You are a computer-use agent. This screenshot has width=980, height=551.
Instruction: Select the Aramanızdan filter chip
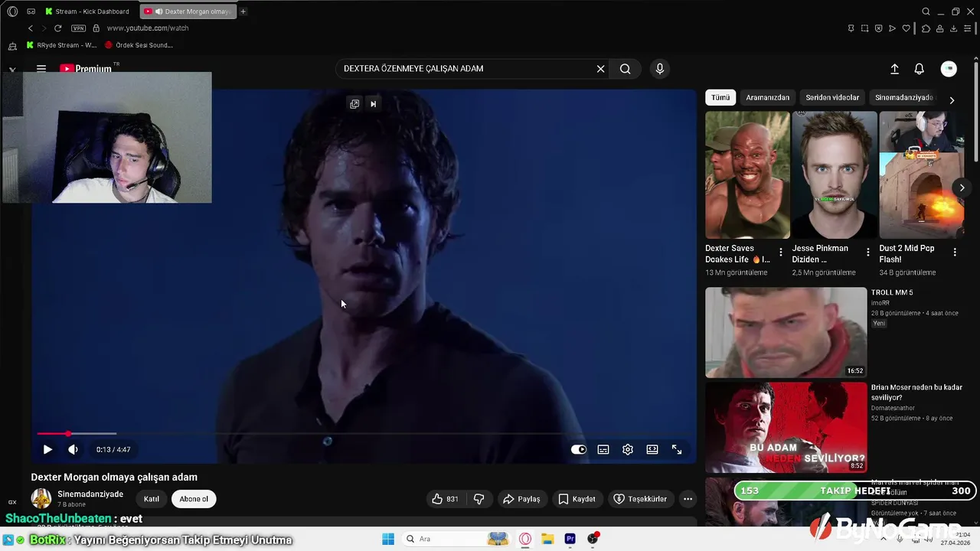(767, 97)
